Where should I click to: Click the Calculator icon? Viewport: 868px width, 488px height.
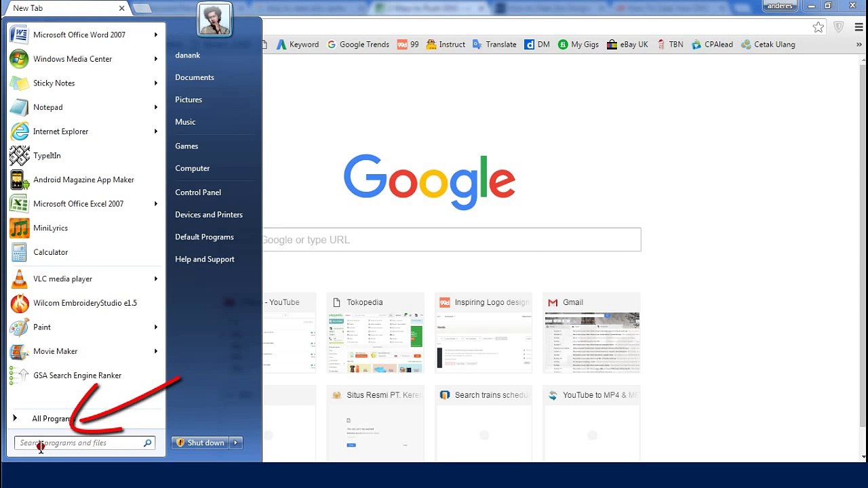point(19,252)
